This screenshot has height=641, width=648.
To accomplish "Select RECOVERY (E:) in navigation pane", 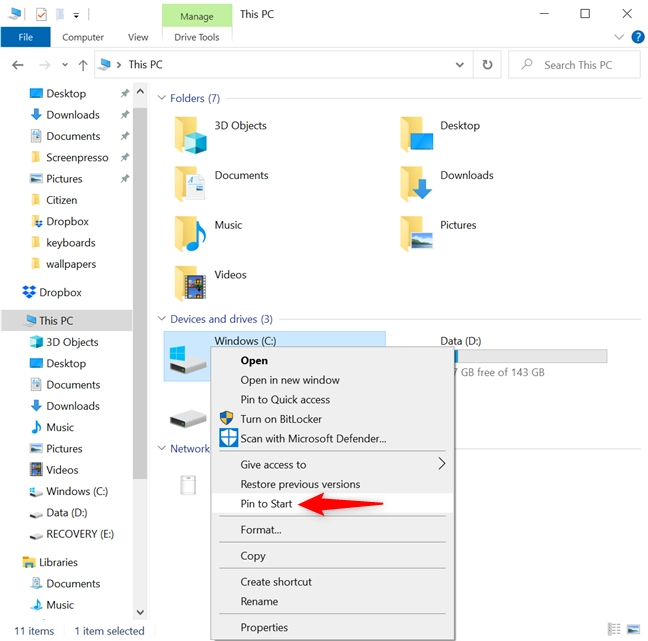I will tap(80, 534).
